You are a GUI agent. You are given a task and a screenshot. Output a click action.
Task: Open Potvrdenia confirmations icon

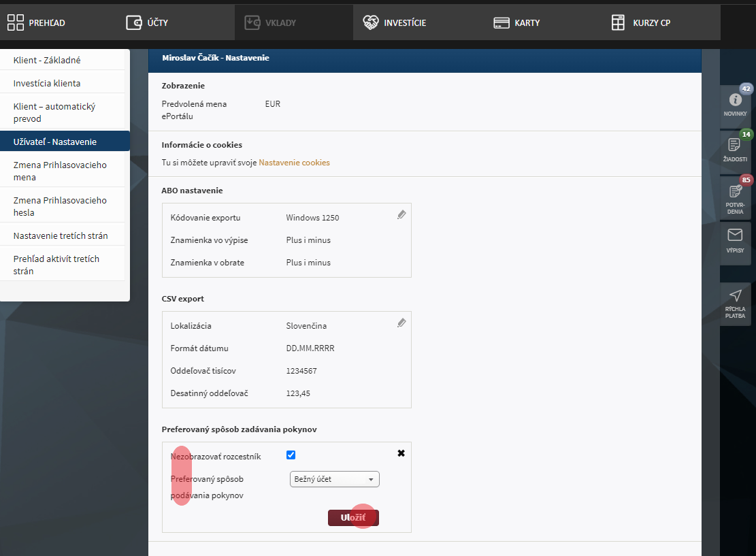(x=735, y=191)
